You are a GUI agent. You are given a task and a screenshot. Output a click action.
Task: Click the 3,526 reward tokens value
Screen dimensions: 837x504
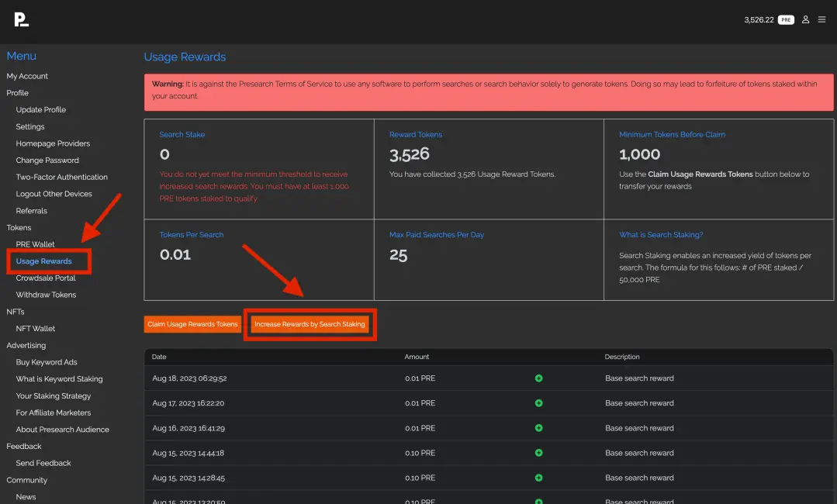click(x=410, y=154)
